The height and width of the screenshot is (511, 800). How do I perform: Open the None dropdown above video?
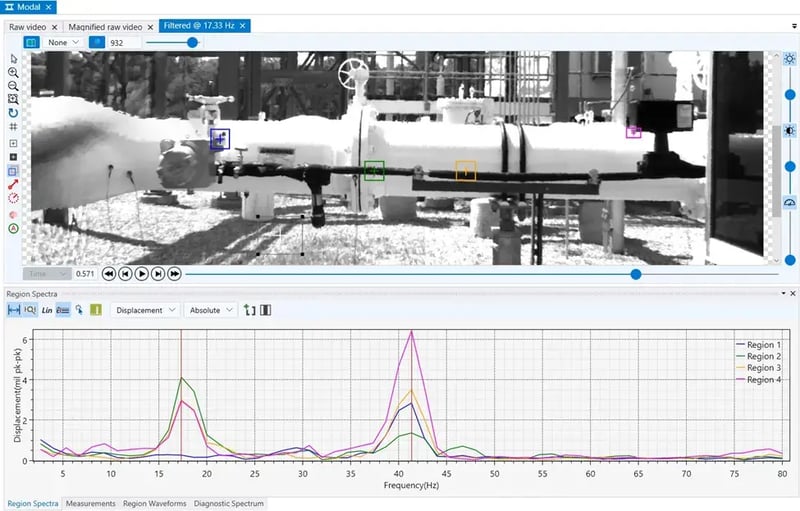tap(62, 42)
